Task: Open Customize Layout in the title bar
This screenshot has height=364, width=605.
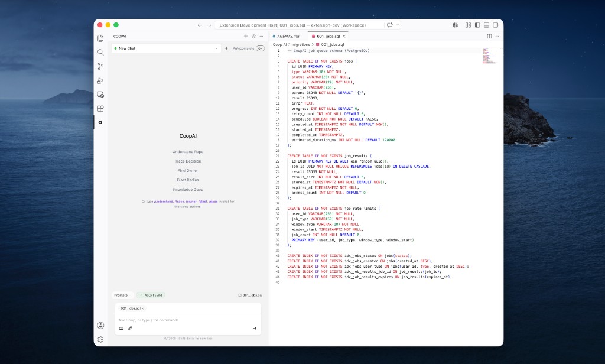Action: (x=468, y=25)
